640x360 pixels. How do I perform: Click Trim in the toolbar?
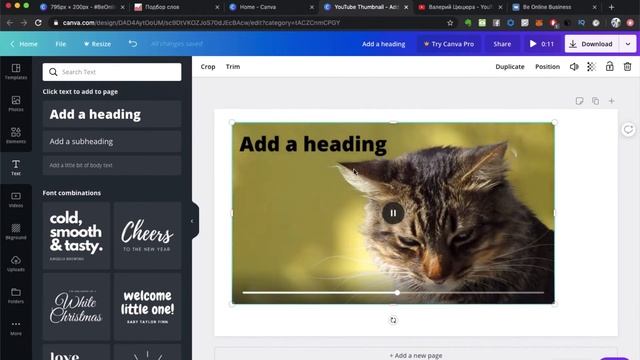233,67
